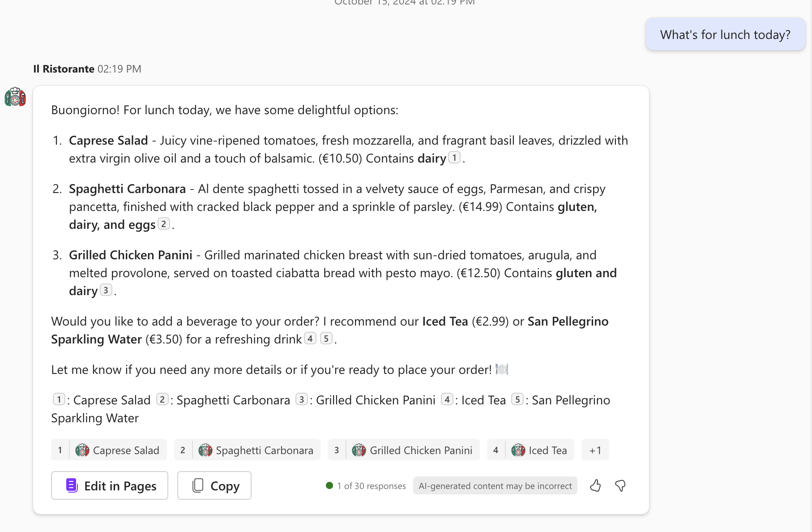Click the thumbs down feedback icon
Viewport: 812px width, 532px height.
click(620, 485)
